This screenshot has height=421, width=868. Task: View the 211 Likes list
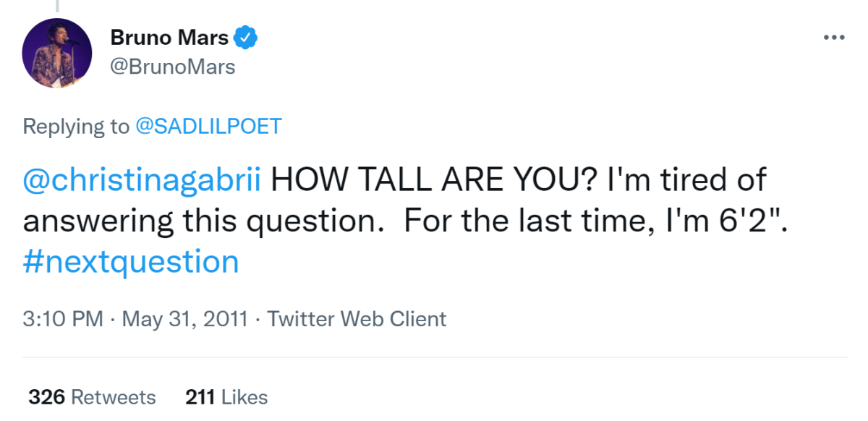(226, 397)
